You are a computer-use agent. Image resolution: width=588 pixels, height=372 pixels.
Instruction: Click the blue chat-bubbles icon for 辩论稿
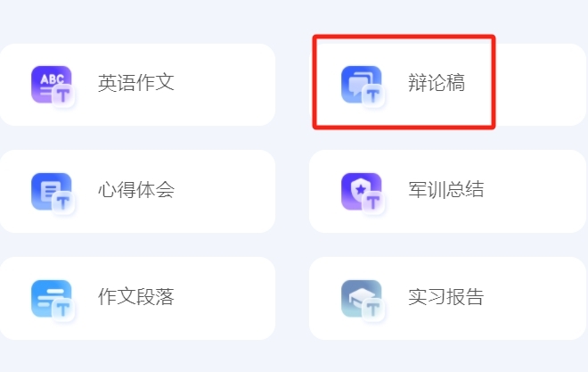(362, 85)
